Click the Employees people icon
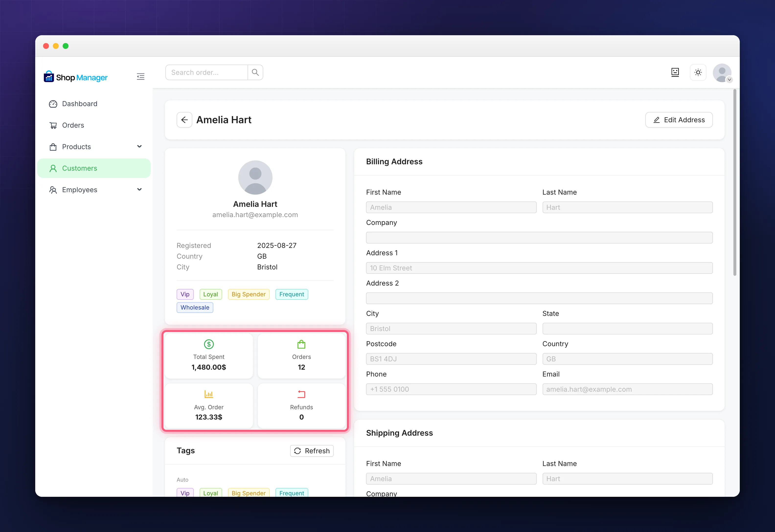Screen dimensions: 775x532 coord(53,190)
